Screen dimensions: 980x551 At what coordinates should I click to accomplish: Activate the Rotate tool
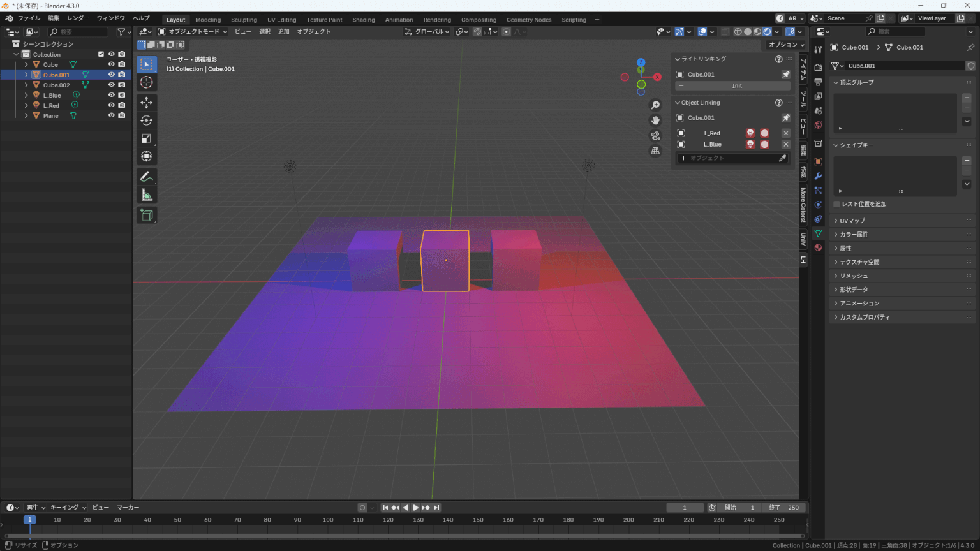click(146, 120)
